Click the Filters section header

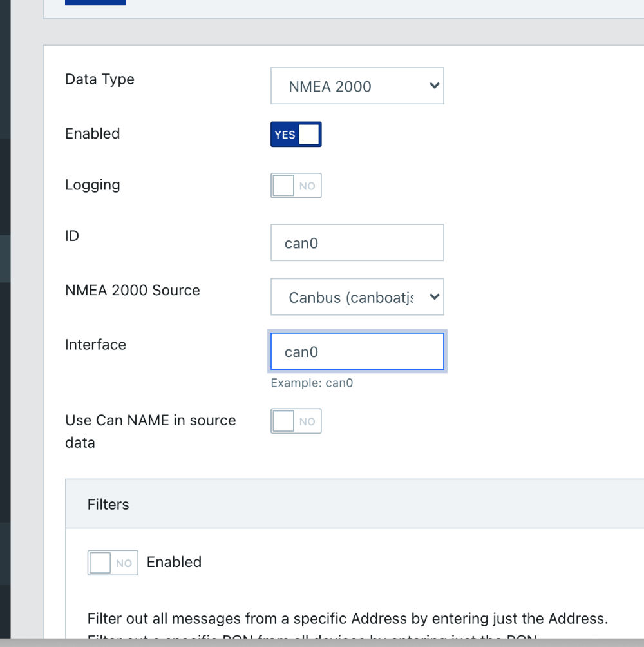click(108, 505)
